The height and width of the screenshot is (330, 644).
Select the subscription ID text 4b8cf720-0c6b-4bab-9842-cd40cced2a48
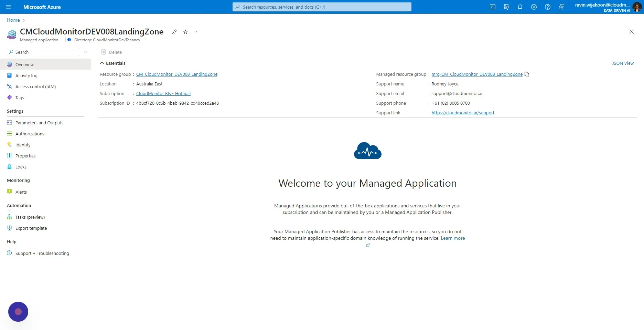click(x=178, y=103)
